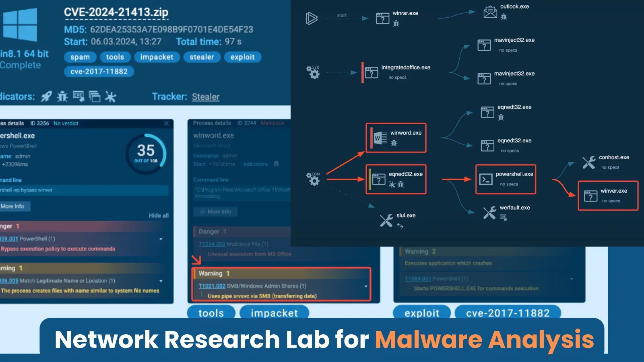Click the stacked windows indicator icon
Viewport: 644px width, 362px height.
pyautogui.click(x=95, y=97)
